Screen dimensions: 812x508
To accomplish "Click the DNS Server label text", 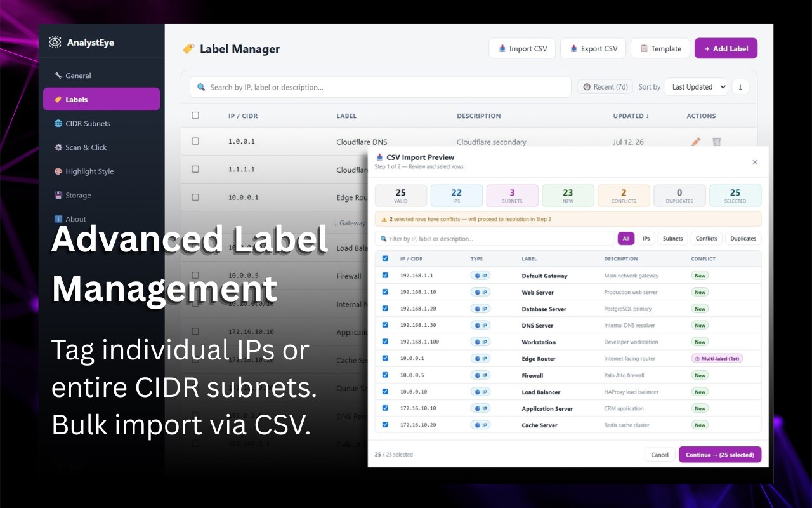I will click(x=537, y=326).
